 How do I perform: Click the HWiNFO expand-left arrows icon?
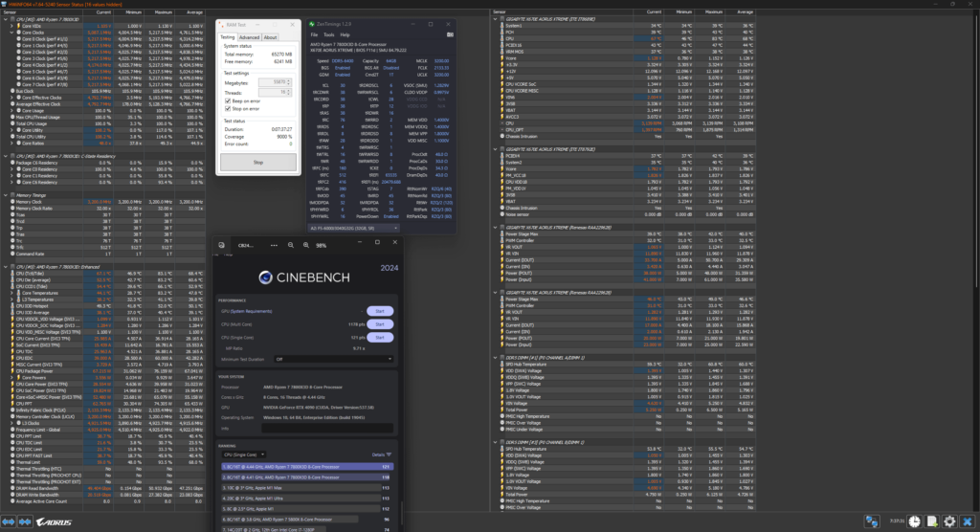click(x=8, y=521)
